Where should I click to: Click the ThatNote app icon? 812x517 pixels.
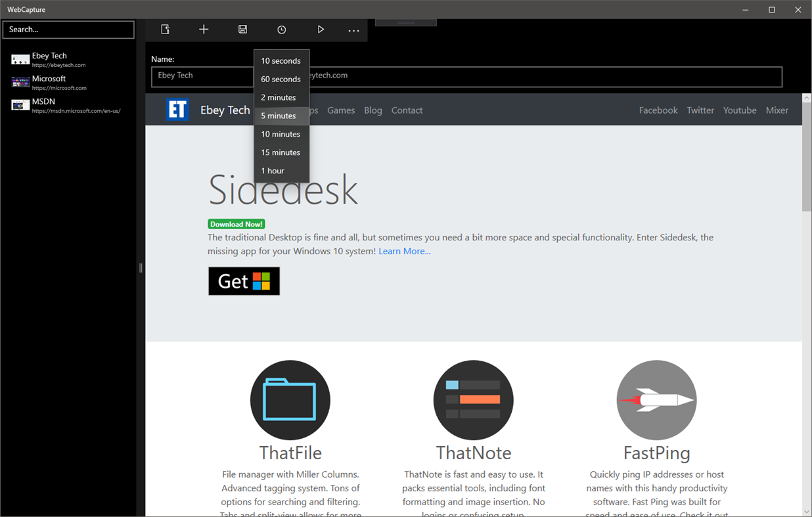[x=473, y=399]
